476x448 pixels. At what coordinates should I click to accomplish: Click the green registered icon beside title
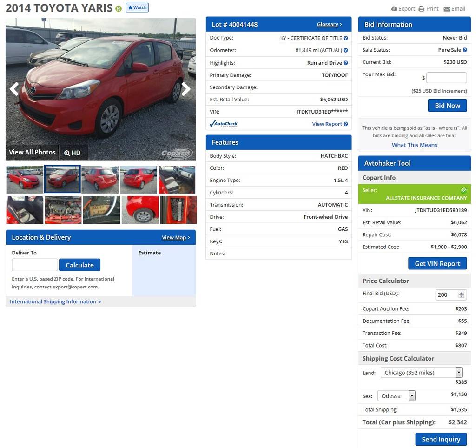pyautogui.click(x=119, y=9)
